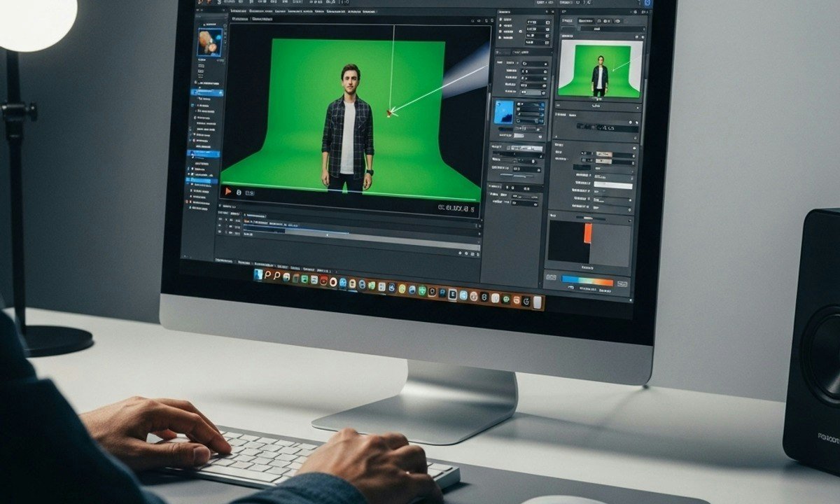Click the green-screen preview thumbnail in right panel
Viewport: 840px width, 504px height.
coord(600,69)
